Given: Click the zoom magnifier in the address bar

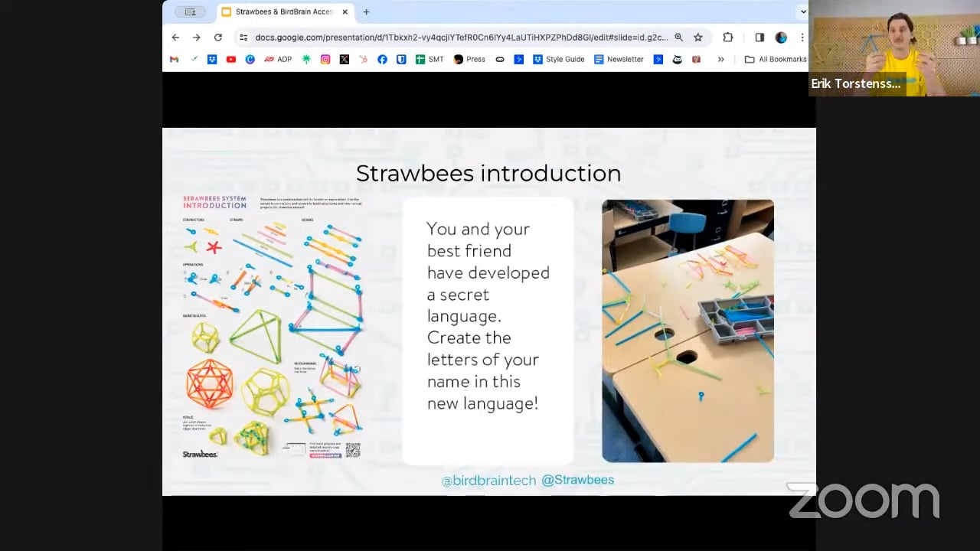Looking at the screenshot, I should pyautogui.click(x=679, y=37).
